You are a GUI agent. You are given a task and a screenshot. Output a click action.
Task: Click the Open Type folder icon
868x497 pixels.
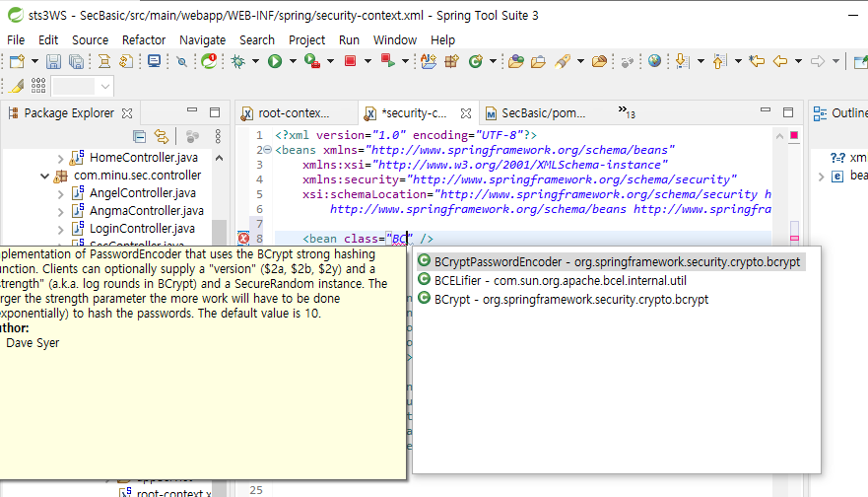pyautogui.click(x=516, y=61)
